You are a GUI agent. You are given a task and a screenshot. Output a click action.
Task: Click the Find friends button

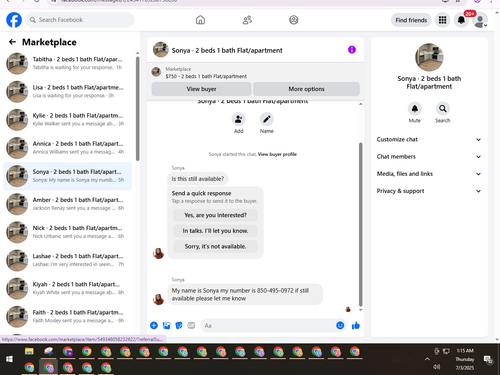[411, 20]
